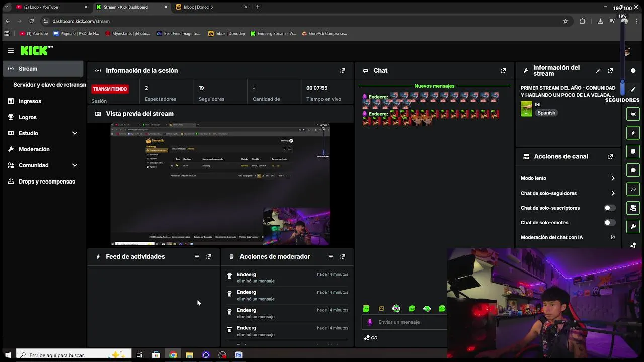Screen dimensions: 644x362
Task: Filter the Acciones de moderador list
Action: point(331,257)
